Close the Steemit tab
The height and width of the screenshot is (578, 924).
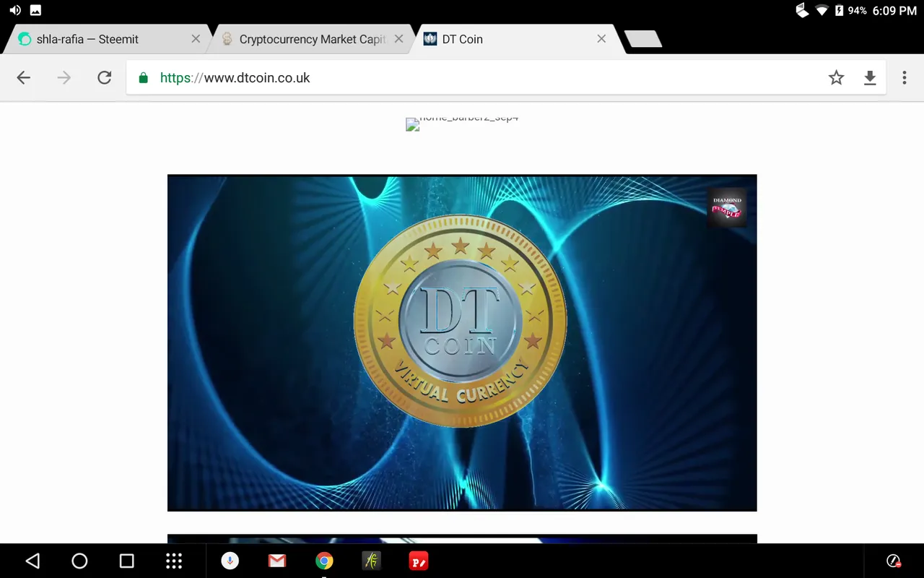point(196,39)
